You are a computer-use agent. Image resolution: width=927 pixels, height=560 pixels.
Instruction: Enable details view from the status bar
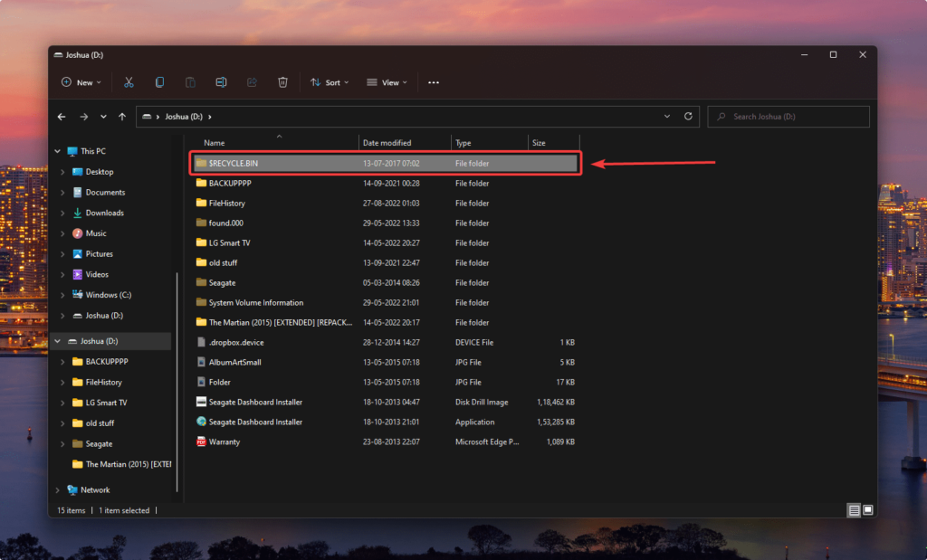click(x=852, y=509)
